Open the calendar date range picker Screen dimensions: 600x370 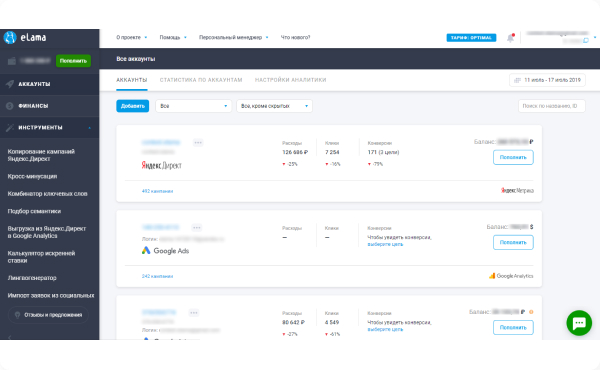click(x=547, y=80)
